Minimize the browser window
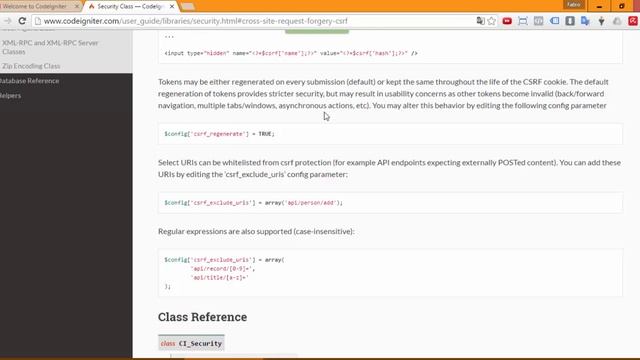The width and height of the screenshot is (640, 360). click(x=599, y=6)
